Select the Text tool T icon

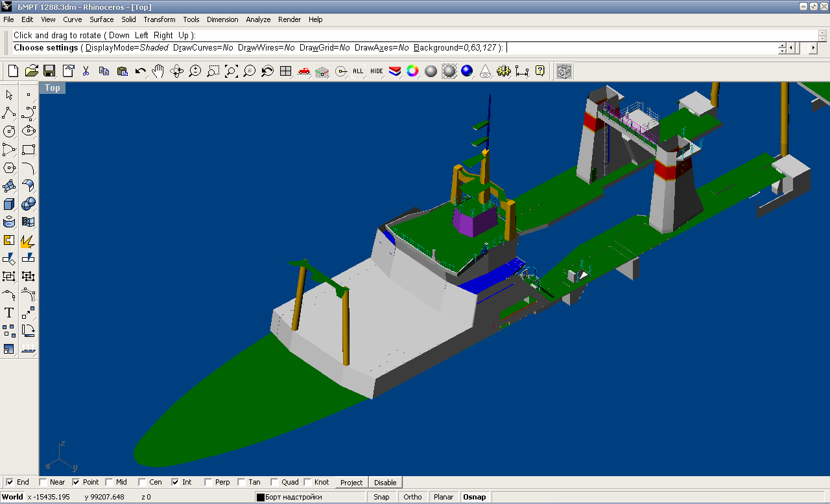pyautogui.click(x=9, y=313)
